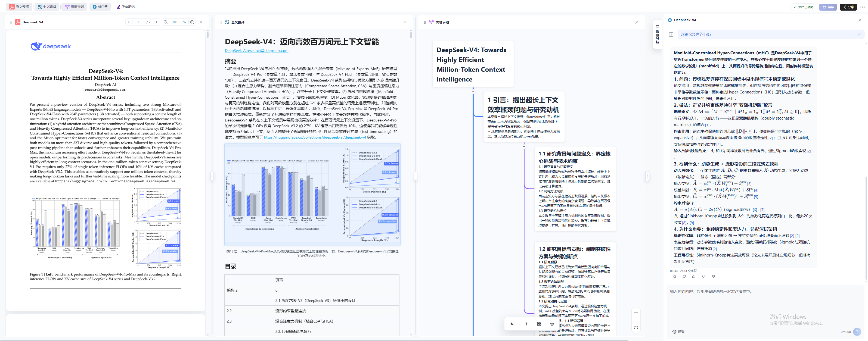Viewport: 868px width, 341px height.
Task: Send the message with arrow button
Action: (x=857, y=331)
